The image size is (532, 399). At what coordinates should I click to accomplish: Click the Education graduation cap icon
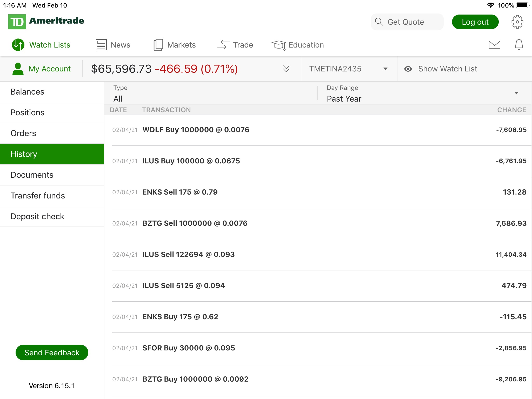(279, 45)
